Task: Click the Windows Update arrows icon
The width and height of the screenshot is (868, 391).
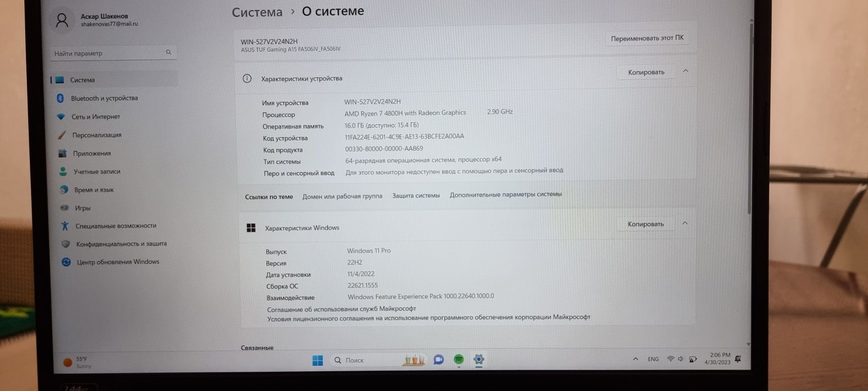Action: (x=66, y=262)
